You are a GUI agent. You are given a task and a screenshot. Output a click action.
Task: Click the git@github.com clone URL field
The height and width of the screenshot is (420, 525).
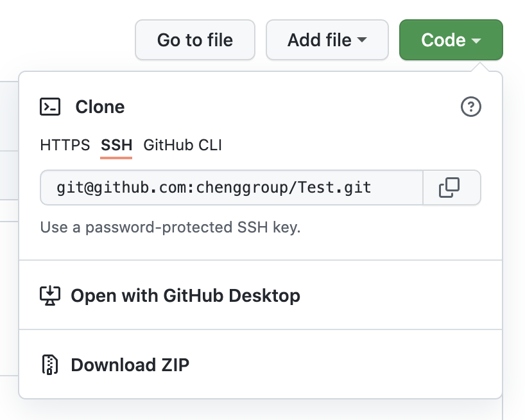(231, 188)
